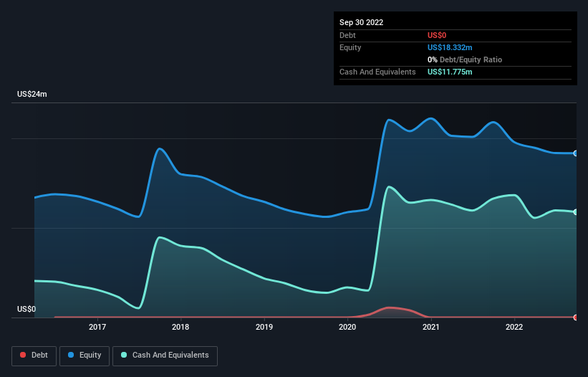Click the teal Cash endpoint marker
Screen dimensions: 588x377
point(576,212)
